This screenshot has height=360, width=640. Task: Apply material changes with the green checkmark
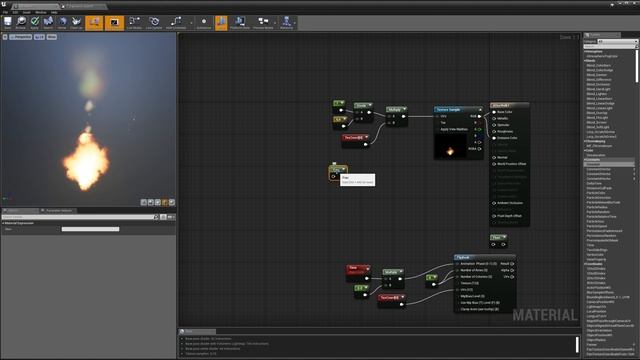pos(35,23)
